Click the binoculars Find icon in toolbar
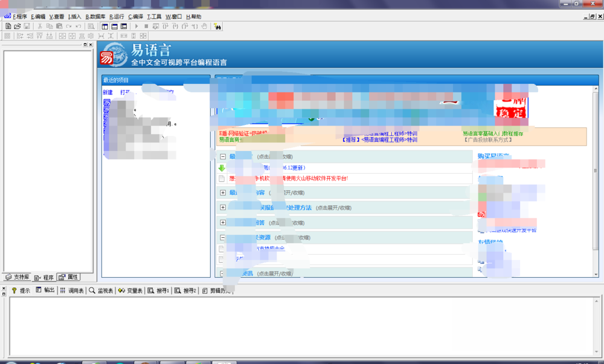This screenshot has width=604, height=364. [217, 27]
